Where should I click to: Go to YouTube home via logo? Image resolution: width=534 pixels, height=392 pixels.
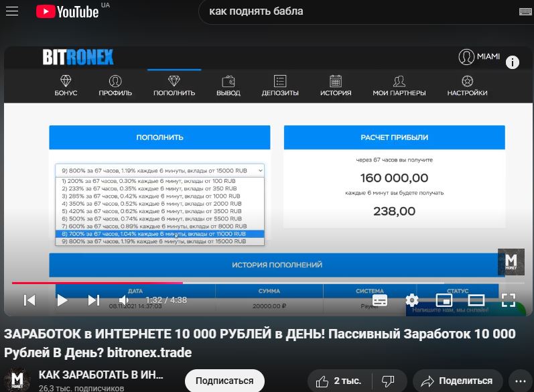coord(68,11)
